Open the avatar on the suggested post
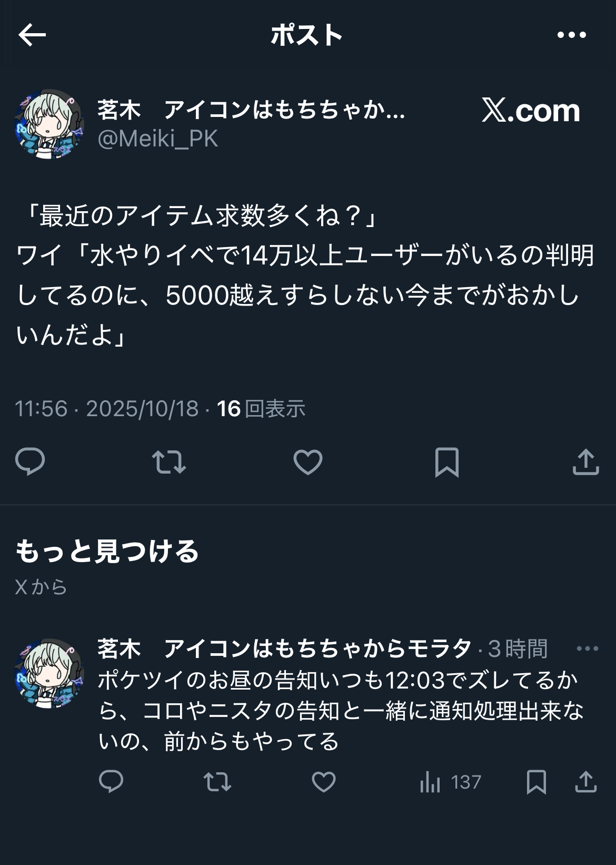The image size is (616, 865). point(49,674)
